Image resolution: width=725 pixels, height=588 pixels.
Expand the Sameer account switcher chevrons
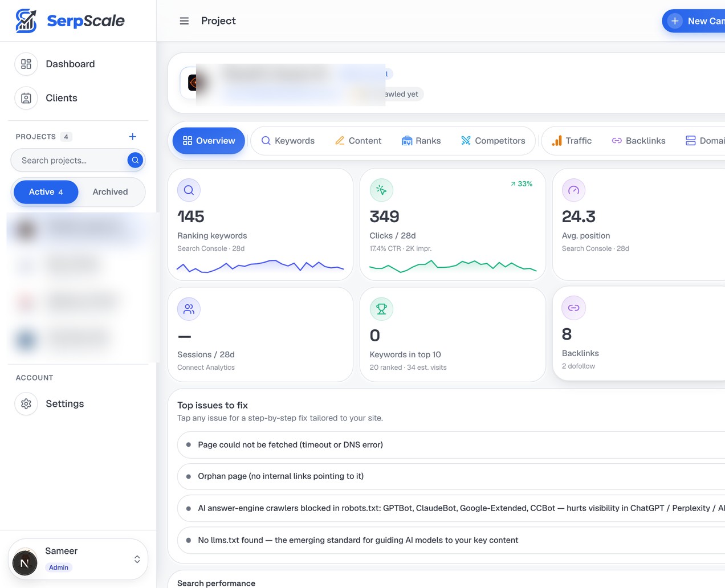click(x=137, y=560)
